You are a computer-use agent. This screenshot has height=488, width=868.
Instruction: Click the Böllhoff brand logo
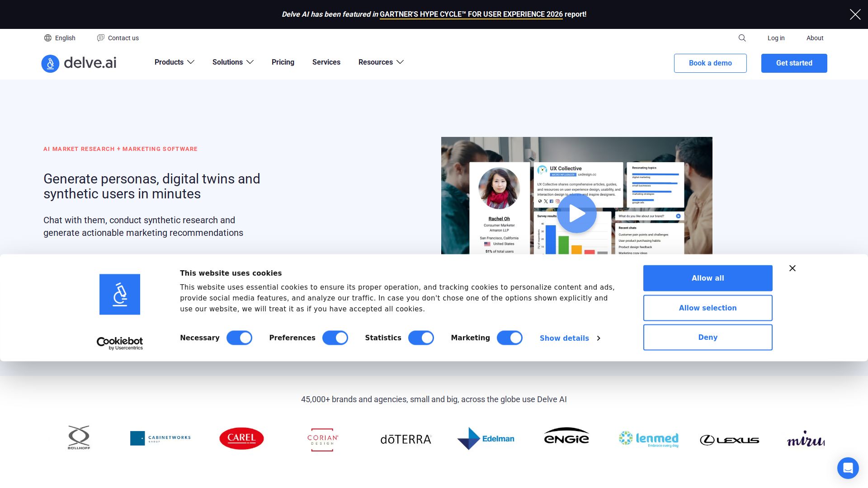click(x=79, y=437)
